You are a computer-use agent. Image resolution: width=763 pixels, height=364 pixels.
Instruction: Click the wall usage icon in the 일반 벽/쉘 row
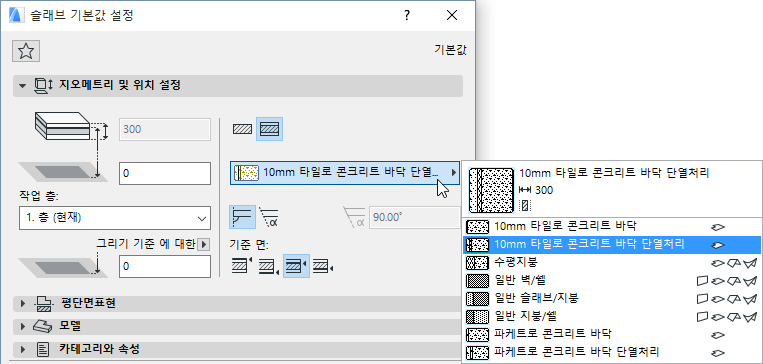[703, 280]
